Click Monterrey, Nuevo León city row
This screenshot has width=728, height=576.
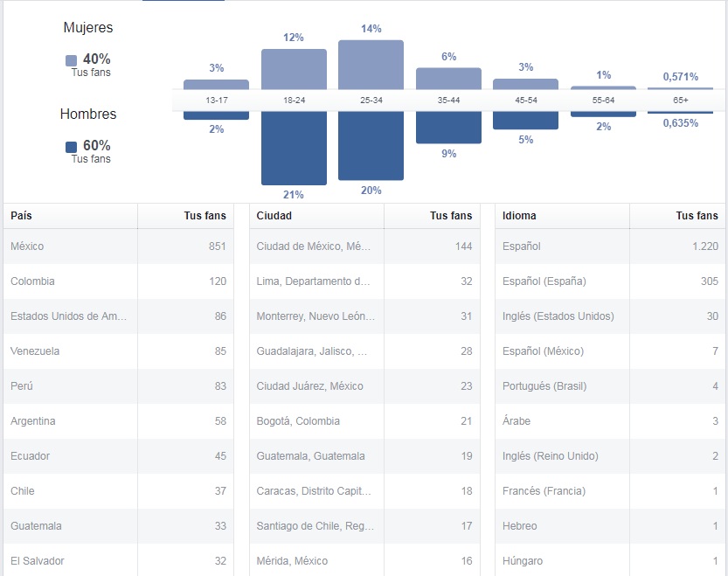pos(364,316)
